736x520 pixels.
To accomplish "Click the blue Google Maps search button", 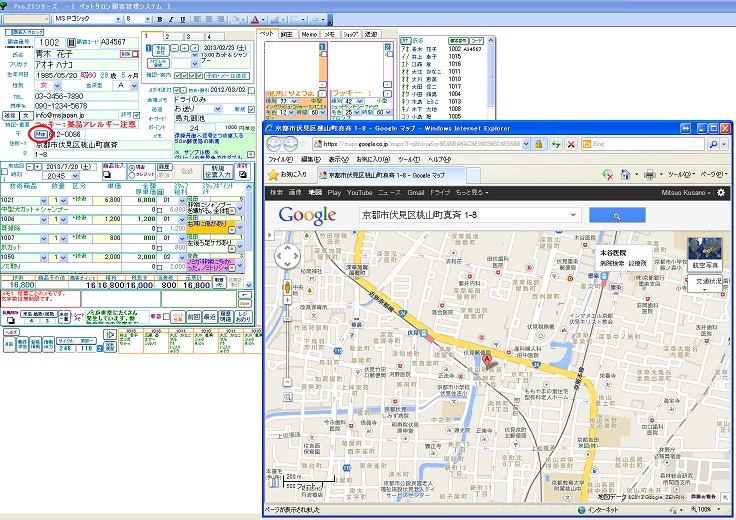I will pos(617,215).
